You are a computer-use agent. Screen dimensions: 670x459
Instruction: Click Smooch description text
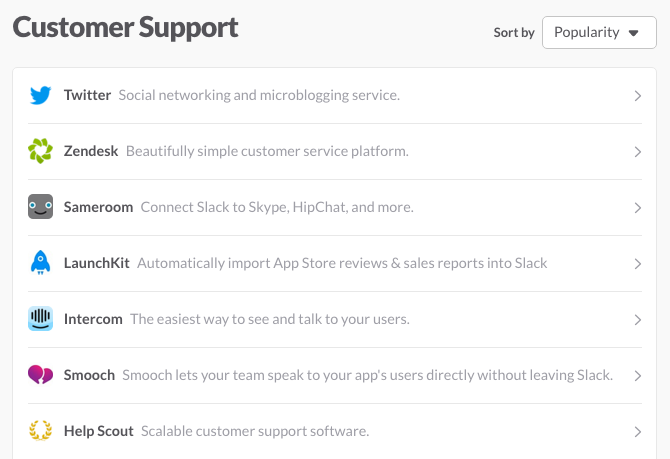367,375
